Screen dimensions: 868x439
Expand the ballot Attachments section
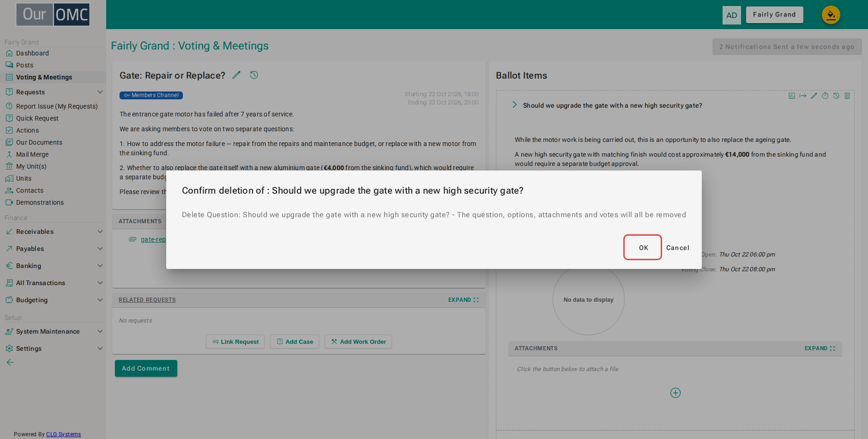pos(820,348)
